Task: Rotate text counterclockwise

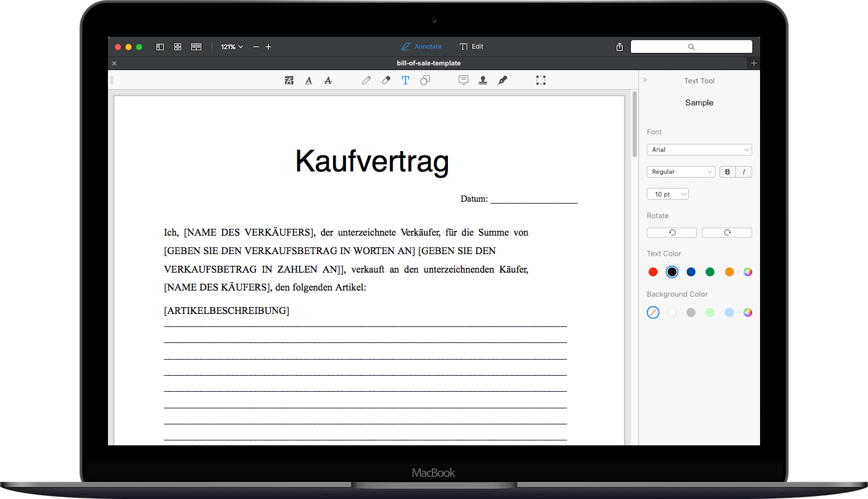Action: point(672,233)
